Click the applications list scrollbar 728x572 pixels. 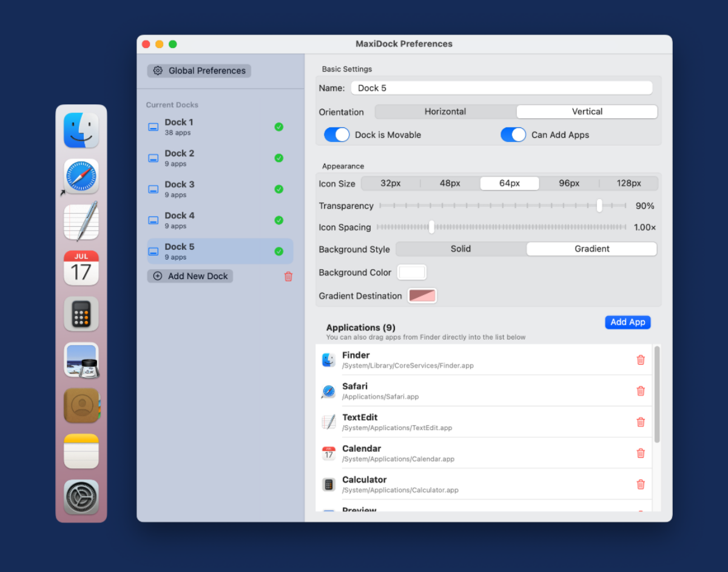pyautogui.click(x=657, y=394)
